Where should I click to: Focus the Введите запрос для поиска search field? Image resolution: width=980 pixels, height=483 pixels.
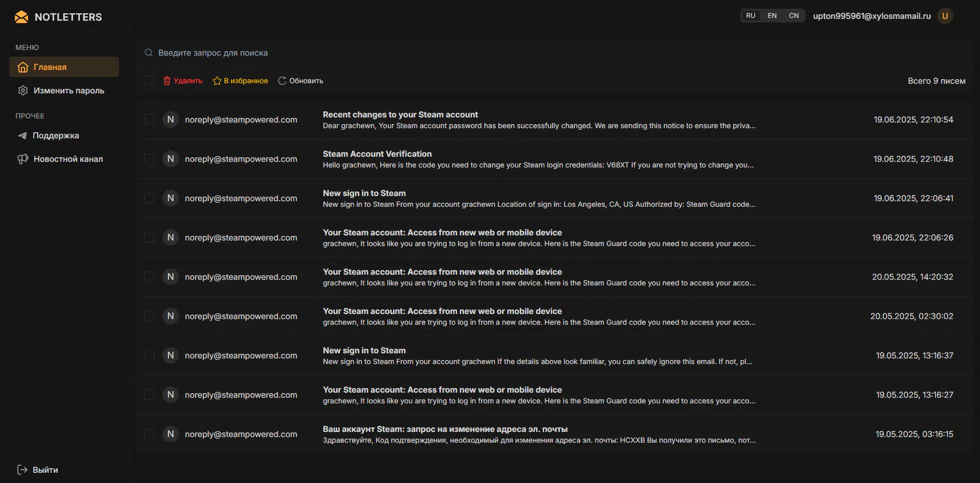click(555, 53)
